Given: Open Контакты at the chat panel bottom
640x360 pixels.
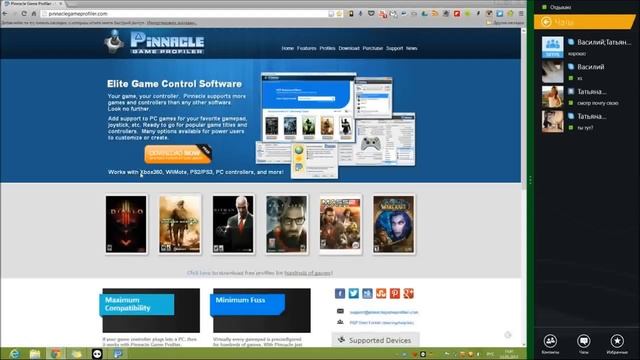Looking at the screenshot, I should click(x=550, y=344).
